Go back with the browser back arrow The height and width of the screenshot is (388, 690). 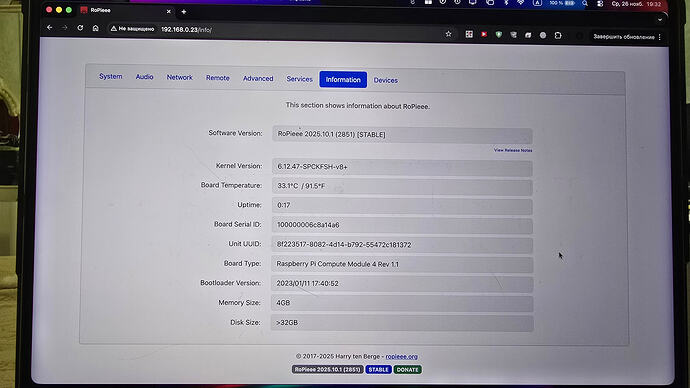tap(49, 27)
